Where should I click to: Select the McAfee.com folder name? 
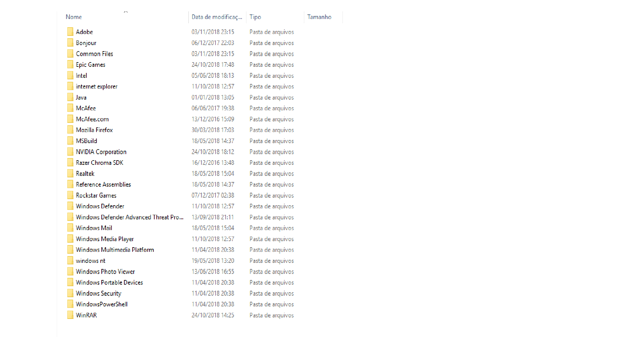point(92,119)
